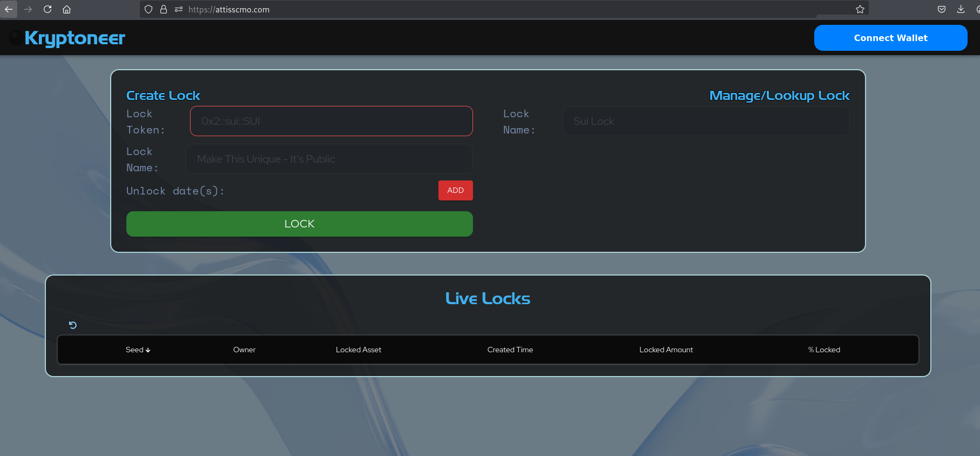This screenshot has height=456, width=980.
Task: Click the address bar URL attisscmo.com
Action: tap(229, 9)
